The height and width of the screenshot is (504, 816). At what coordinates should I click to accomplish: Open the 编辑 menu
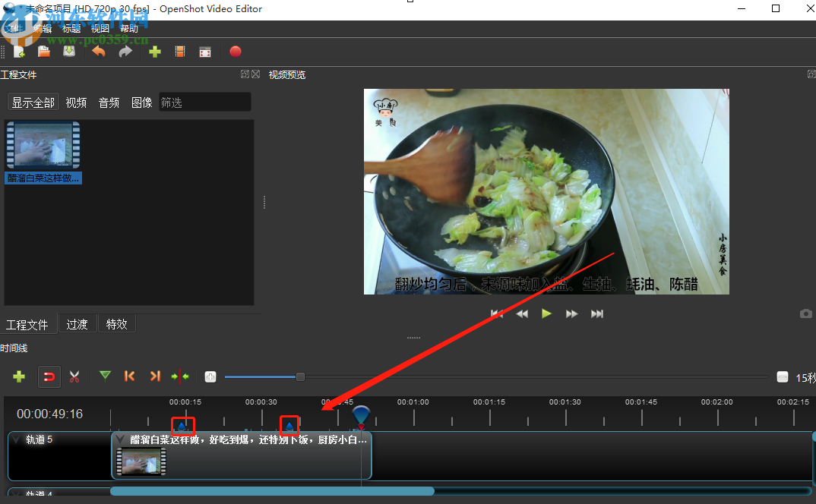coord(42,29)
